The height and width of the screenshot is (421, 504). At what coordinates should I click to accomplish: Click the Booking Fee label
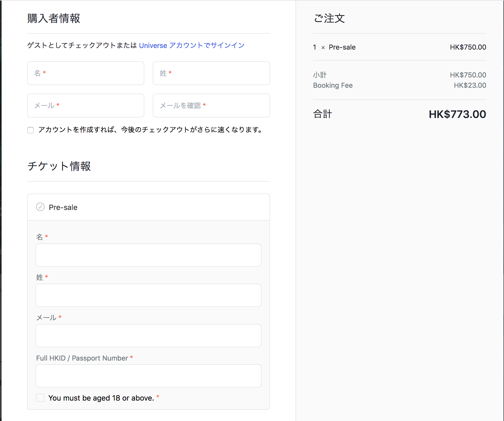click(x=333, y=85)
